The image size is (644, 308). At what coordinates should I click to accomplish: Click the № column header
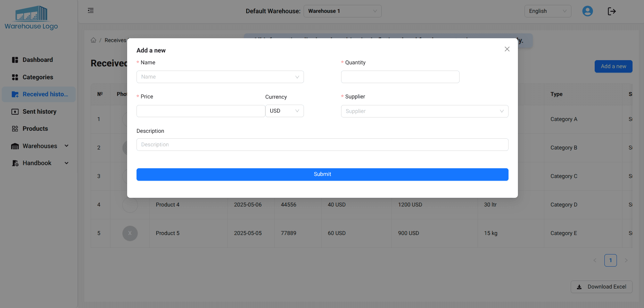click(100, 94)
